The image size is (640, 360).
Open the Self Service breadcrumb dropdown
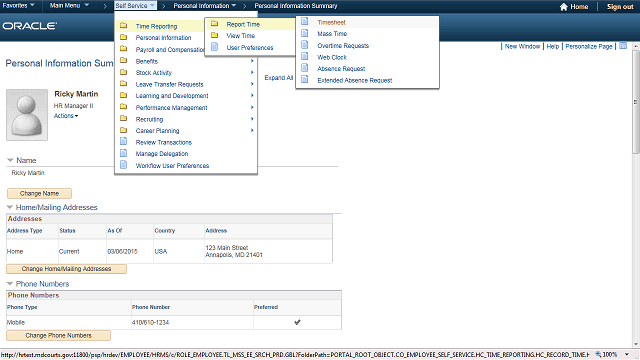pyautogui.click(x=135, y=5)
